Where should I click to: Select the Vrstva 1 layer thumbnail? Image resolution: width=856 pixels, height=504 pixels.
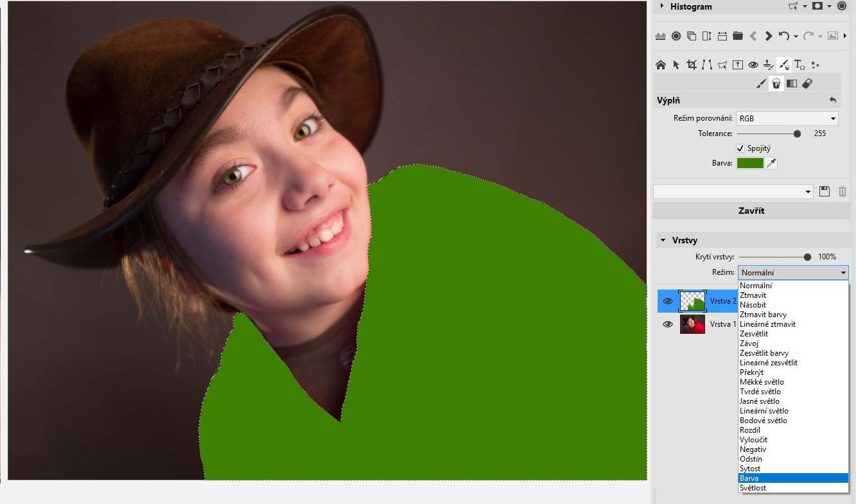(x=692, y=324)
